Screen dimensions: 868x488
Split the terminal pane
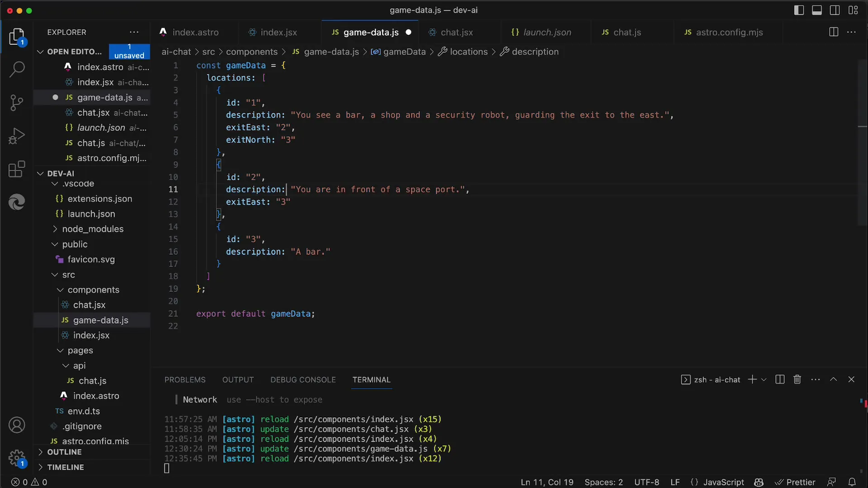[780, 379]
